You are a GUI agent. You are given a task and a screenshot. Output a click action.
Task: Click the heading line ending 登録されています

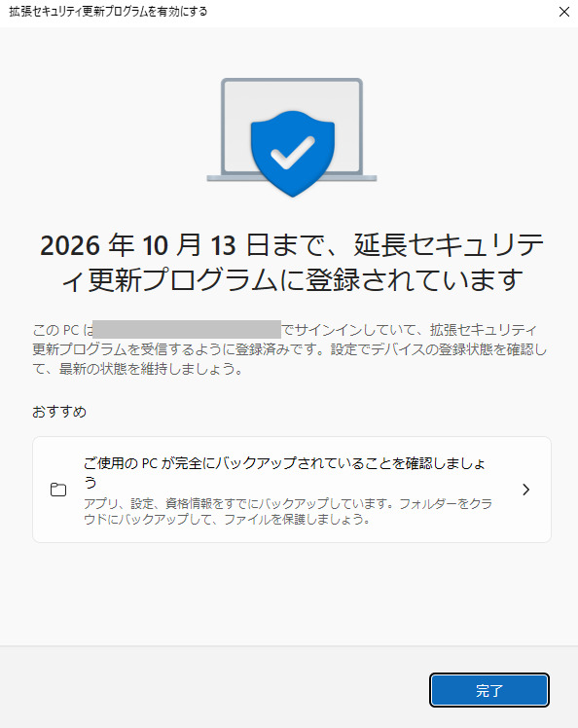293,280
